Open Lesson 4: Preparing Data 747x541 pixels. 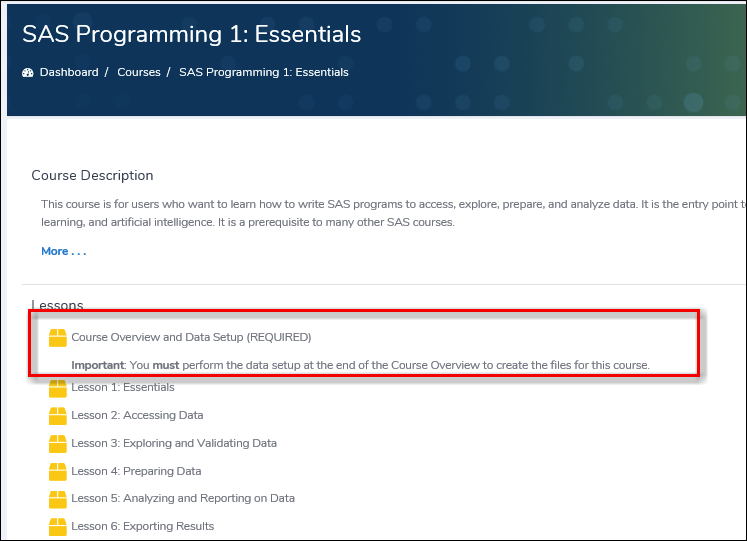pyautogui.click(x=136, y=471)
